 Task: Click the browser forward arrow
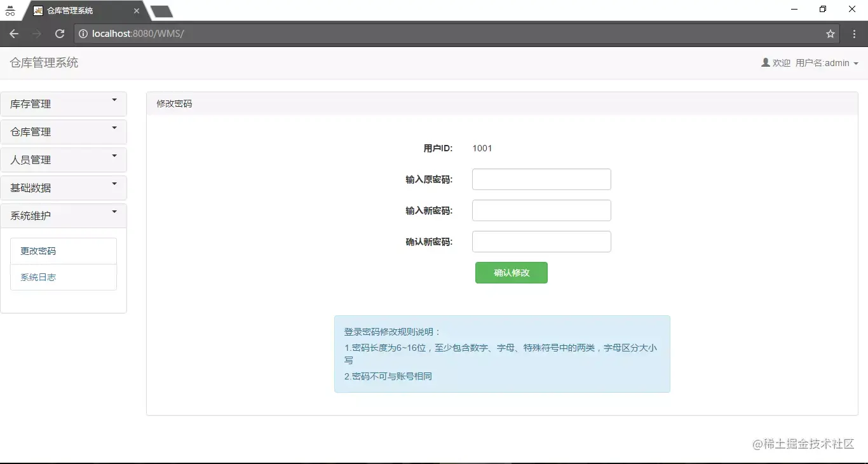(x=36, y=34)
